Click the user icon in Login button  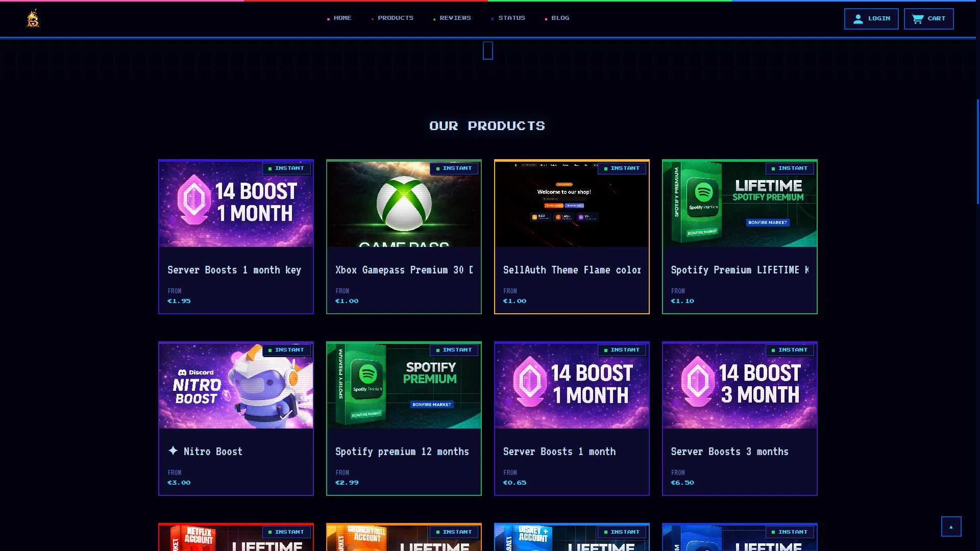pyautogui.click(x=858, y=19)
